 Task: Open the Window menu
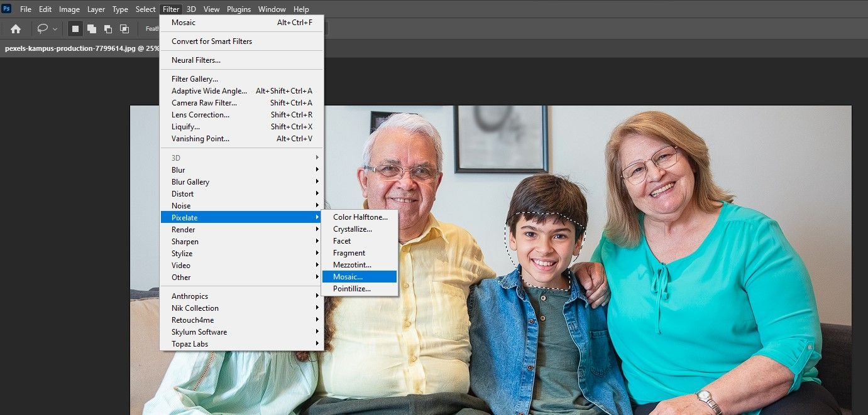click(272, 9)
